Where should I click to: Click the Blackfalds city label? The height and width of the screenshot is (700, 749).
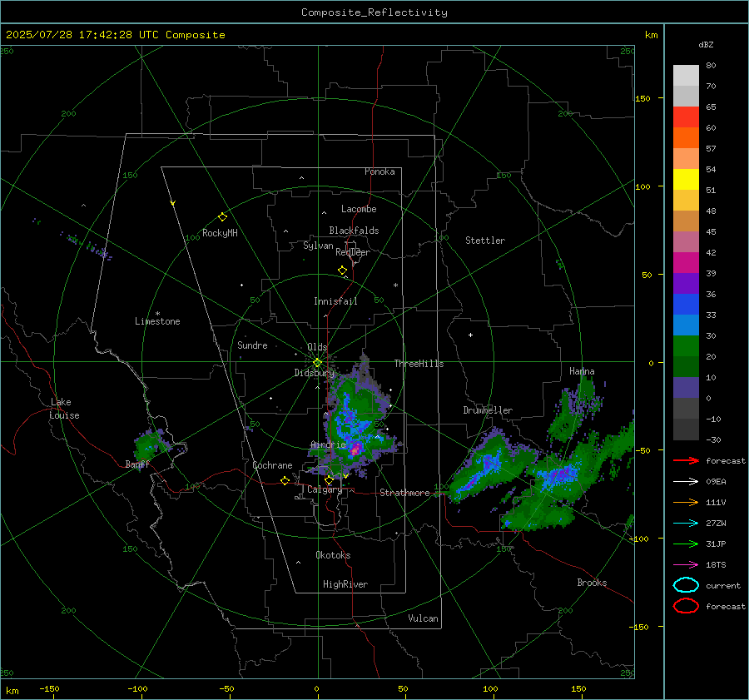[354, 231]
